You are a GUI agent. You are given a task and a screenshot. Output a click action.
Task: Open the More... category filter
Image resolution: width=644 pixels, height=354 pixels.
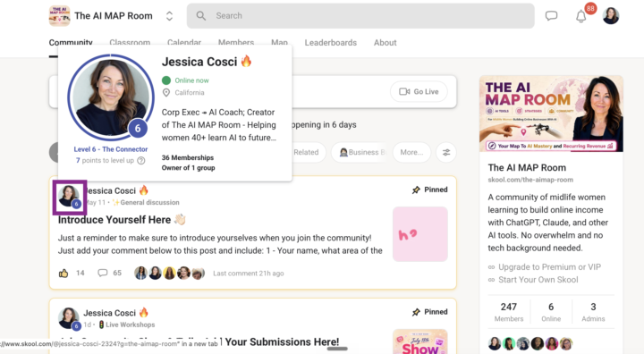coord(411,152)
